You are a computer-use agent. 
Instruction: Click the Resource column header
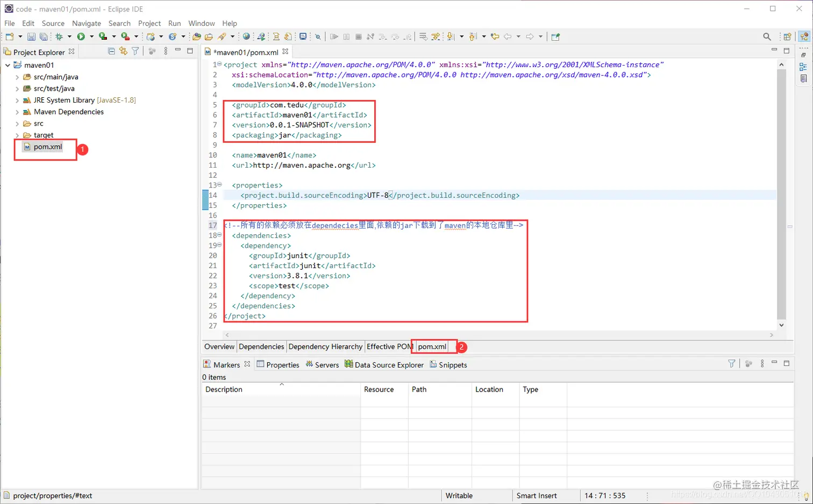click(384, 390)
